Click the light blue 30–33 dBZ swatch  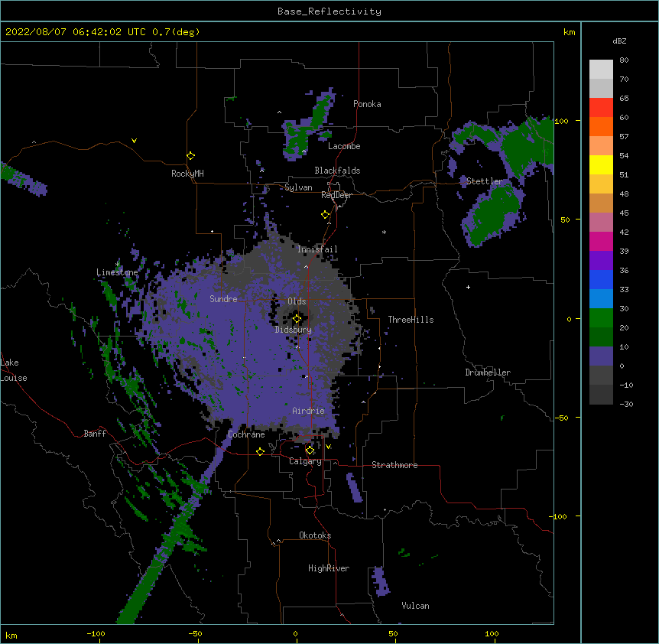coord(601,299)
